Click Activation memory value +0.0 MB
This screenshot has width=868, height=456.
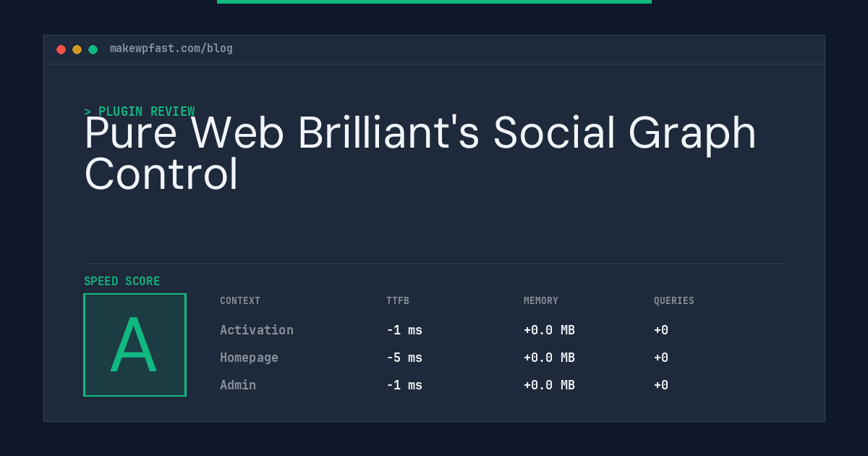pos(549,330)
